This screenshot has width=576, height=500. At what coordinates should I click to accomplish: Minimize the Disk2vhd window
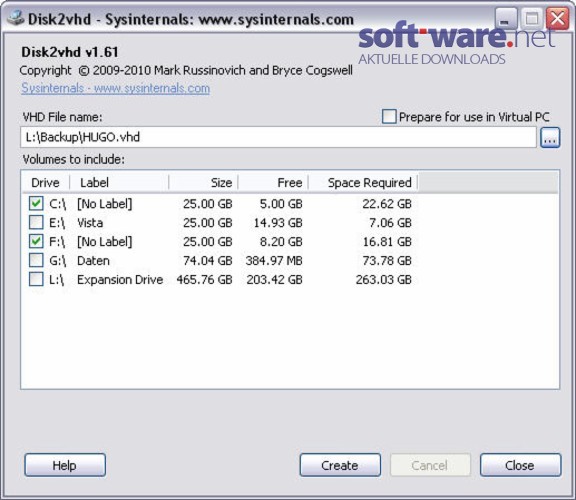[x=505, y=18]
